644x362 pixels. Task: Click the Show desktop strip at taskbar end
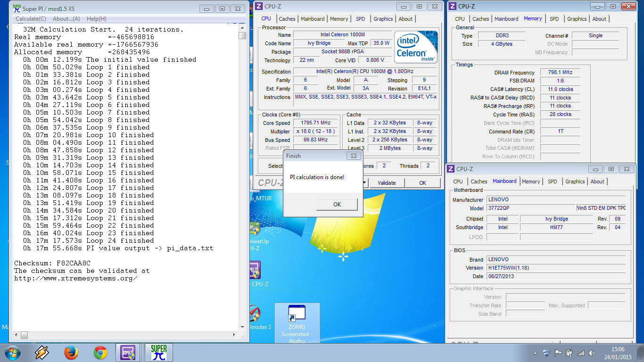click(640, 353)
